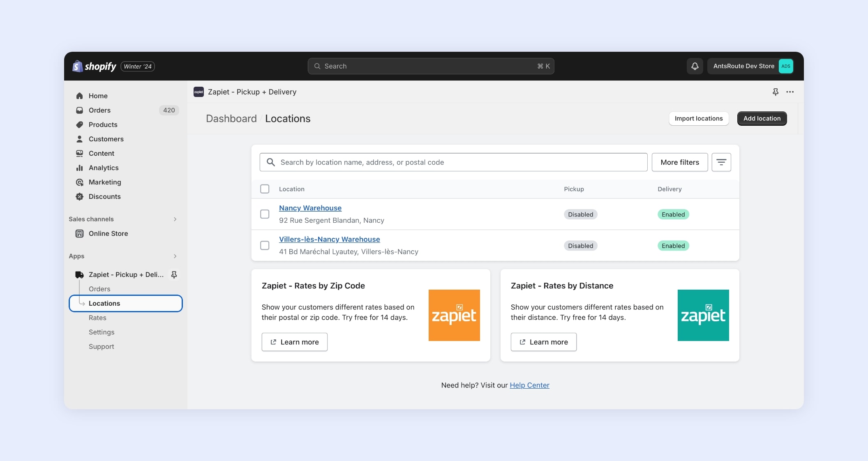Viewport: 868px width, 461px height.
Task: Open the three-dot more actions menu
Action: [790, 92]
